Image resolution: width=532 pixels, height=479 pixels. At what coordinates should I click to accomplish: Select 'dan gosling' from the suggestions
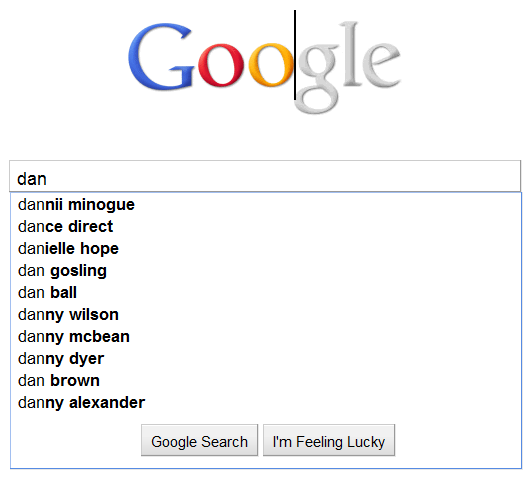(266, 271)
